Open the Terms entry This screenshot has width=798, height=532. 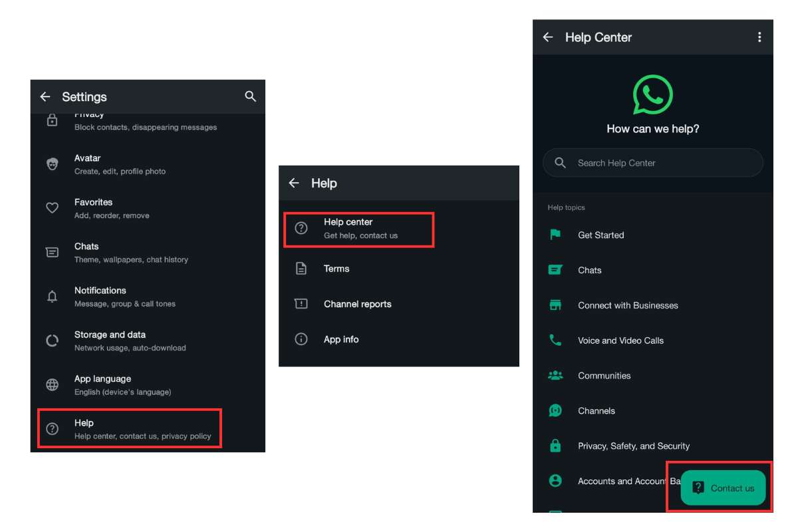[399, 269]
